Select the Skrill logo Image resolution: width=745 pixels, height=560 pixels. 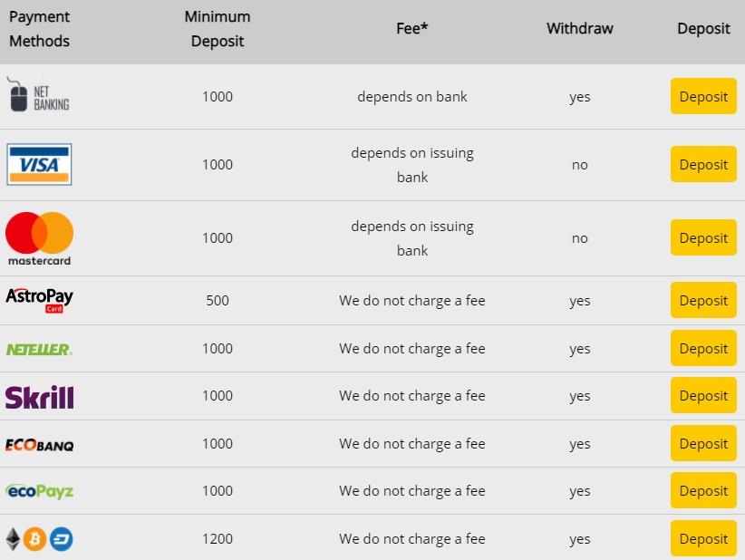point(39,397)
